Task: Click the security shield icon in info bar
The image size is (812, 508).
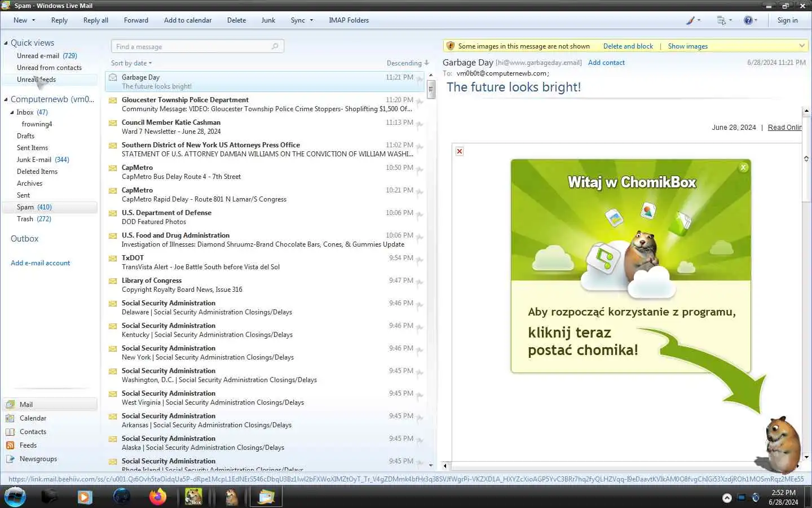Action: 450,46
